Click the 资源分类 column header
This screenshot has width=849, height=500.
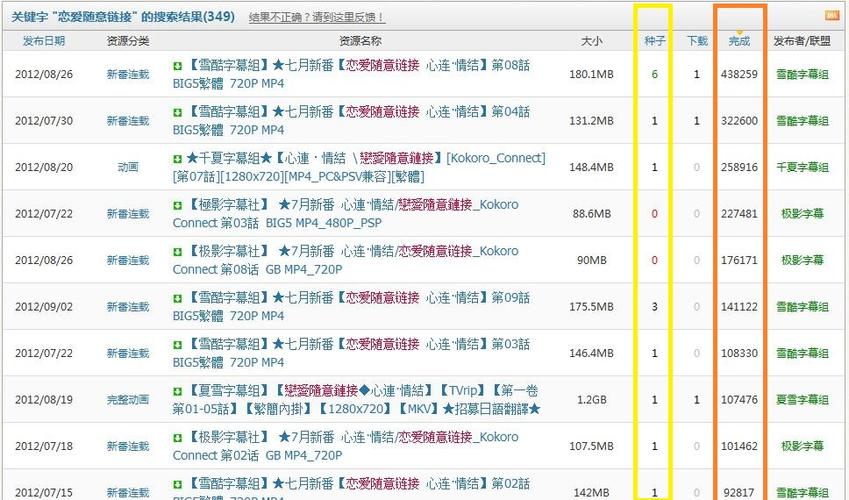[x=128, y=41]
